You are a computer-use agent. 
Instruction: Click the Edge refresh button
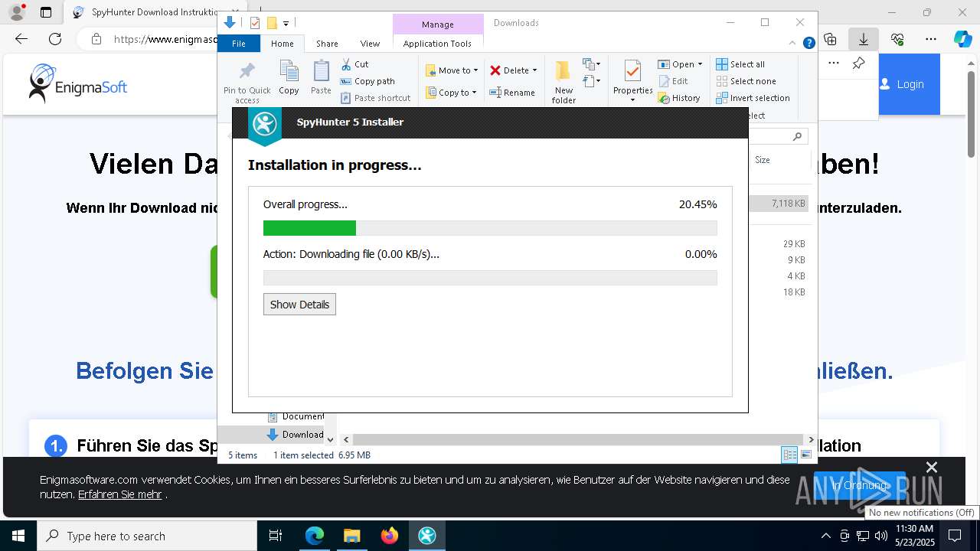(x=55, y=39)
